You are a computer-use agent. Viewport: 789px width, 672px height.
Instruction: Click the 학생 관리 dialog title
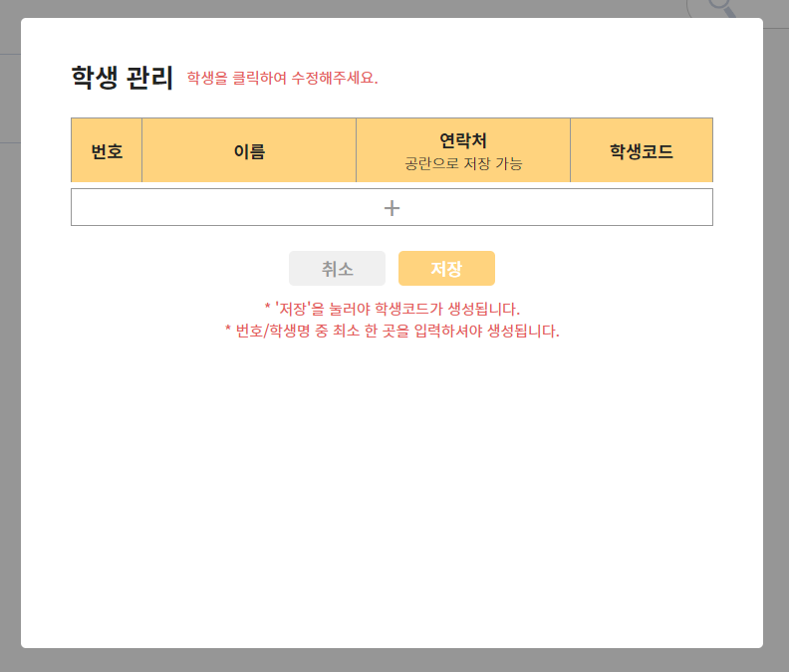(x=123, y=78)
